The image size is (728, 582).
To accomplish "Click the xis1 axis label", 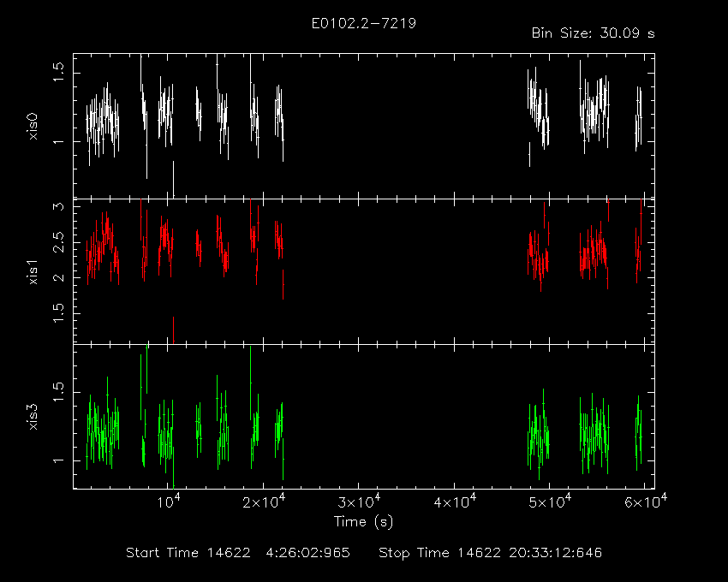I will click(x=33, y=271).
